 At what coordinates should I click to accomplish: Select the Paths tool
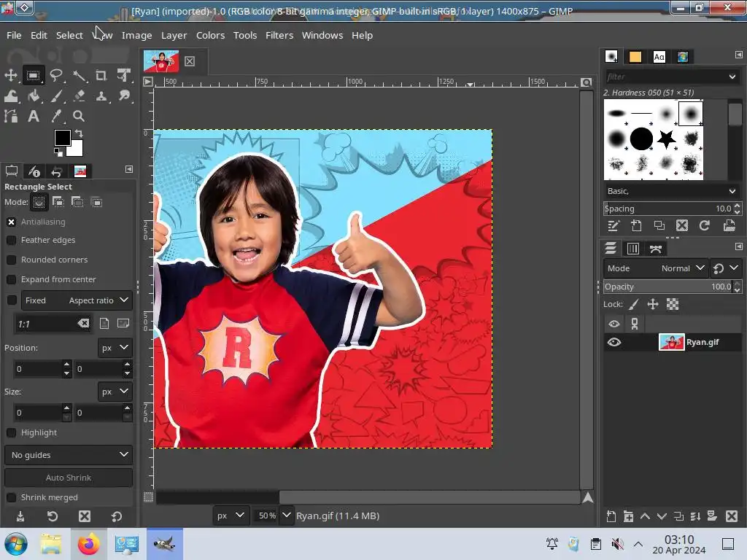coord(10,116)
